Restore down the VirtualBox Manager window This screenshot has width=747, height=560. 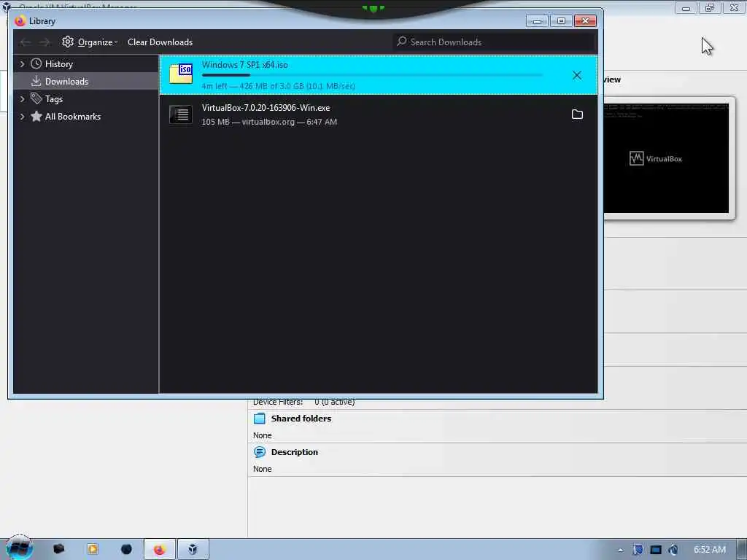coord(709,7)
